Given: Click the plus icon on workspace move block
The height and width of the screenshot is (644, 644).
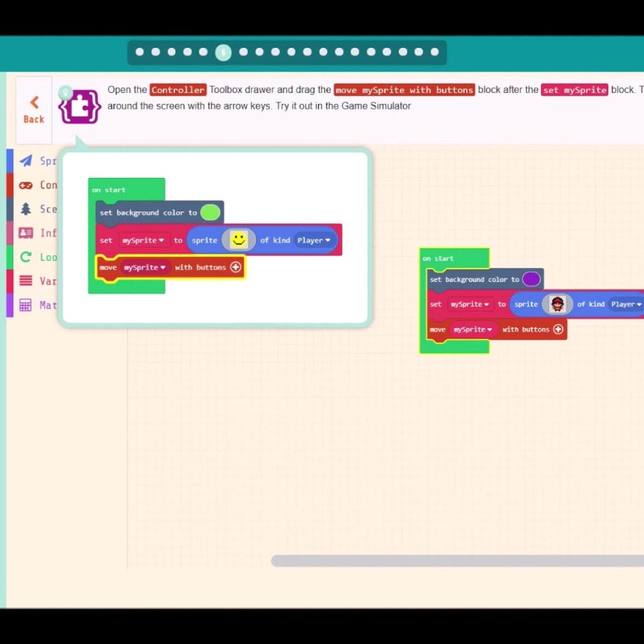Looking at the screenshot, I should coord(558,330).
